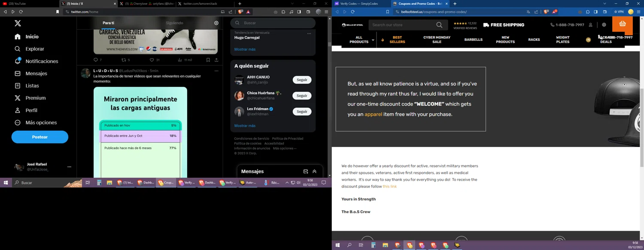Go to Inicio in Twitter sidebar

coord(27,37)
